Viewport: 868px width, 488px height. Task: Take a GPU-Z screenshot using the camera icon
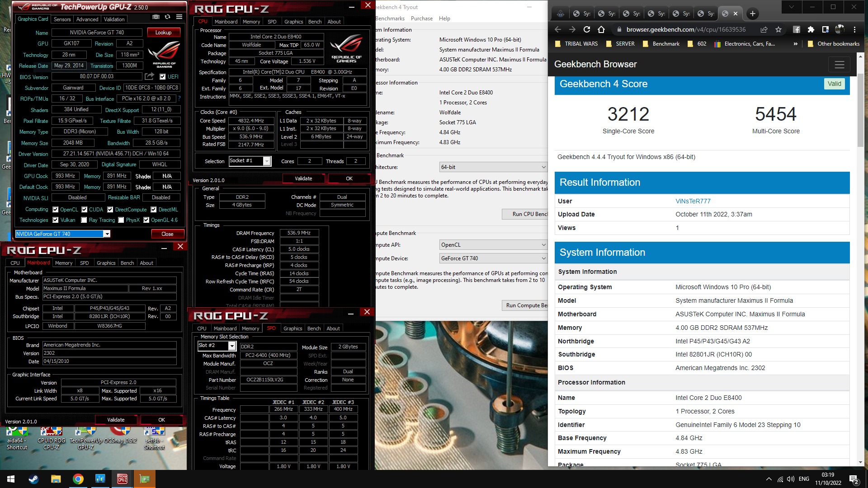156,17
